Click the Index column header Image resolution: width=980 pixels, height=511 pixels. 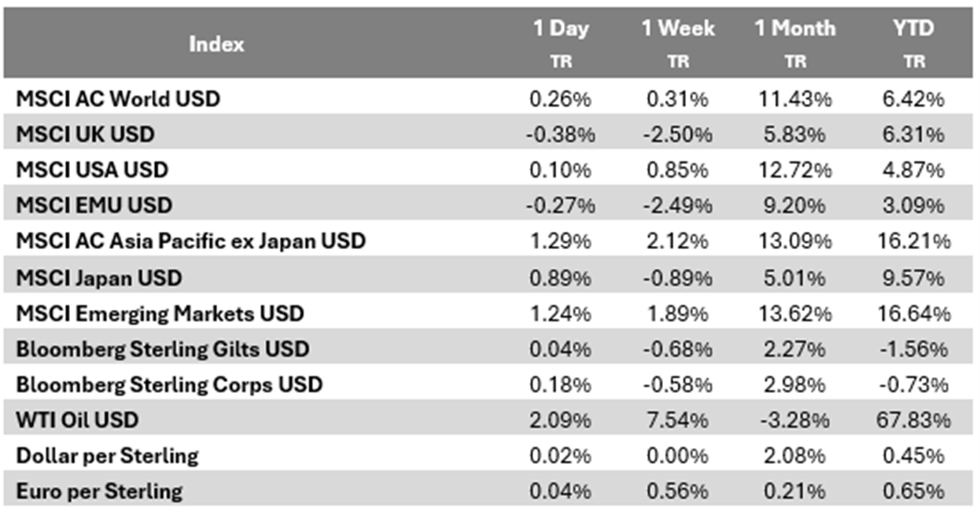tap(216, 44)
